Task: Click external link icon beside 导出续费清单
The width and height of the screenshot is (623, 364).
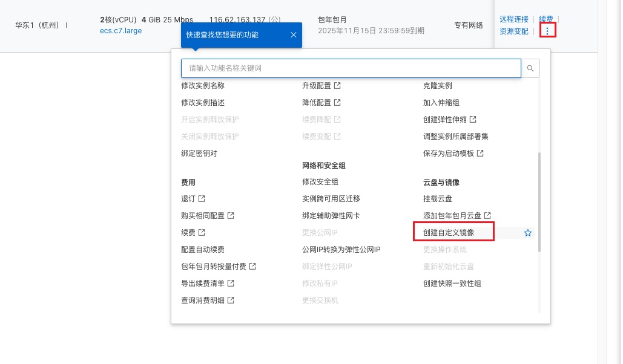Action: [231, 284]
